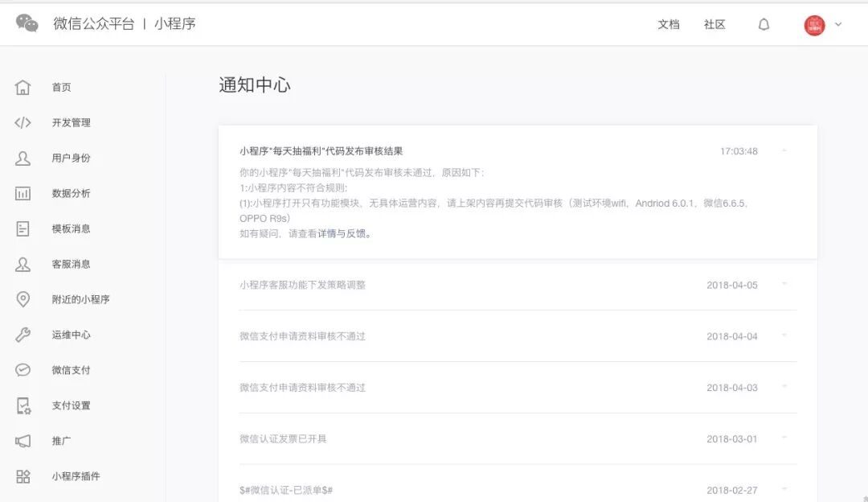This screenshot has width=868, height=502.
Task: Click the document icon for 模板消息
Action: pyautogui.click(x=23, y=228)
